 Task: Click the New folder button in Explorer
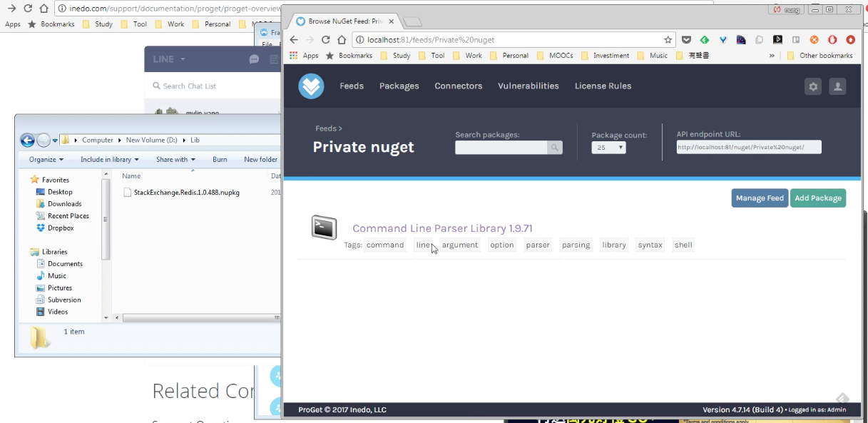coord(260,160)
